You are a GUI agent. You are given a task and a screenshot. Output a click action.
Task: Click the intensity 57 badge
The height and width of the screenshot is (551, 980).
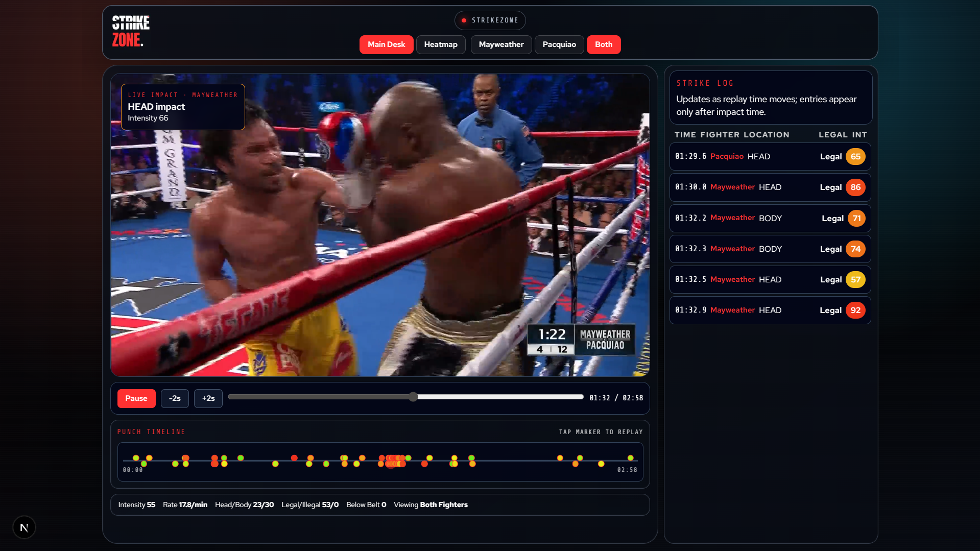[x=855, y=280]
